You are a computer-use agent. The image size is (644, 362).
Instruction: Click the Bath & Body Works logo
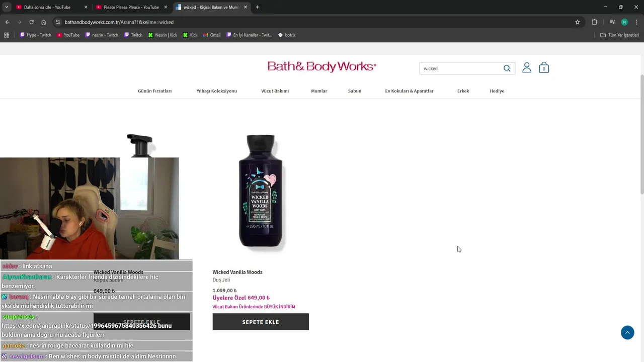coord(322,66)
